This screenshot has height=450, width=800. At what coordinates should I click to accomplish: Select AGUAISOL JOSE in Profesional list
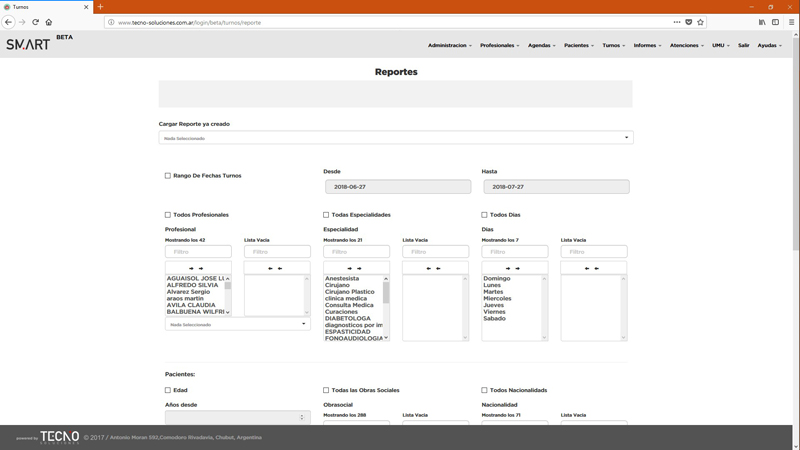195,279
